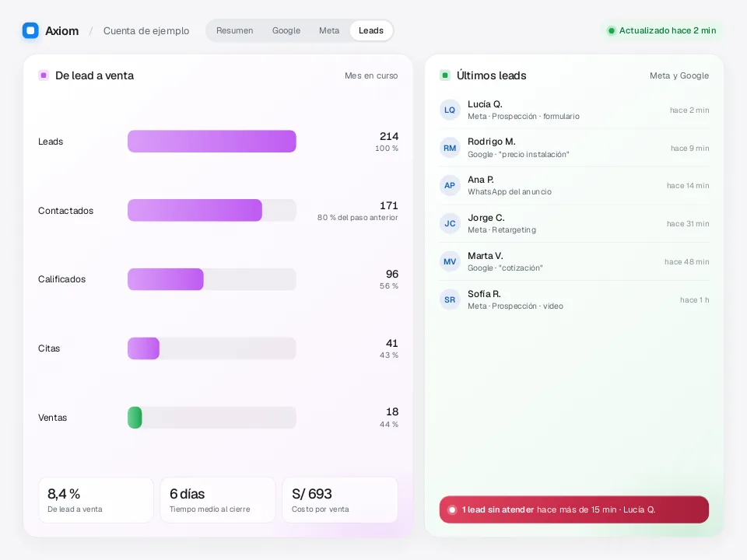Viewport: 747px width, 560px height.
Task: Click the 'Meta · Prospección · formulario' source text
Action: coord(524,116)
